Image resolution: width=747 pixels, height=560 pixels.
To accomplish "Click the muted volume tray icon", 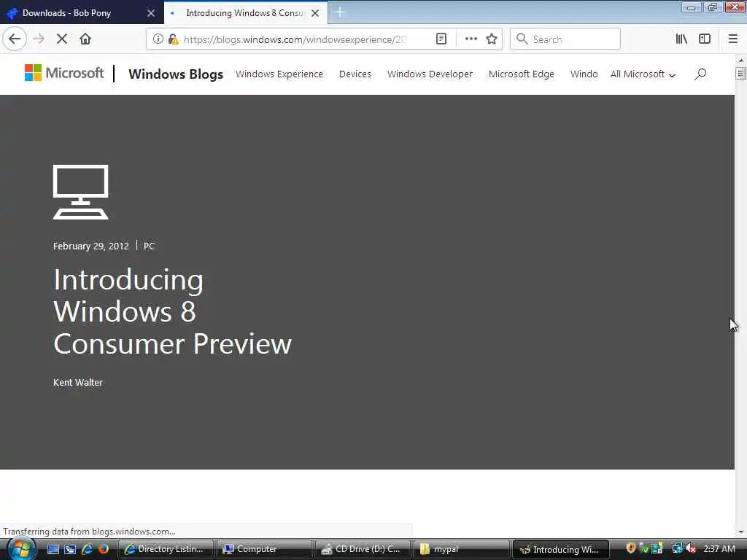I will click(x=692, y=548).
